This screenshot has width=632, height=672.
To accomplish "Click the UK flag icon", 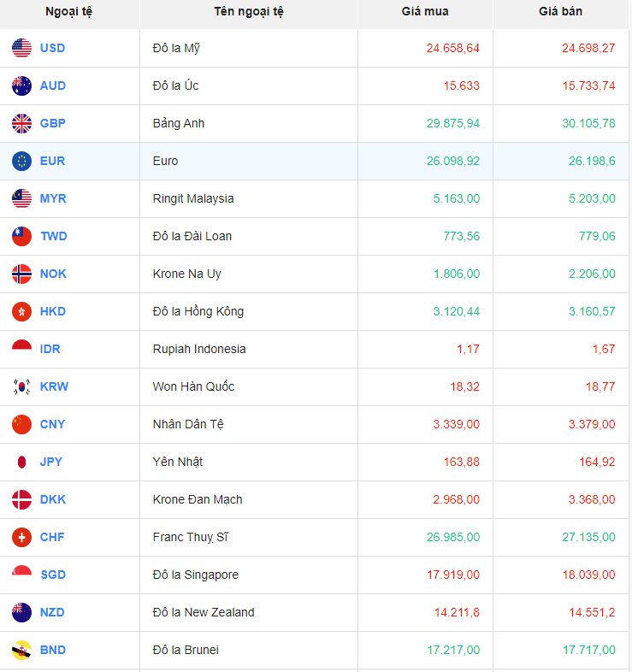I will pos(21,123).
